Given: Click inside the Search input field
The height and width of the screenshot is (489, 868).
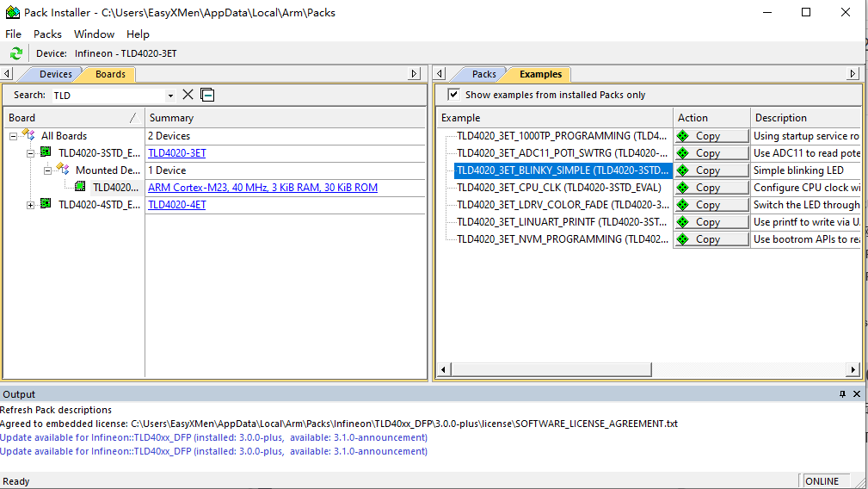Looking at the screenshot, I should pos(108,96).
